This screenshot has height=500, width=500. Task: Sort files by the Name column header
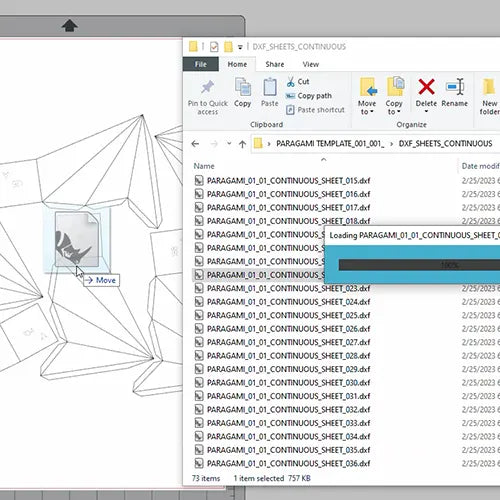(x=204, y=166)
